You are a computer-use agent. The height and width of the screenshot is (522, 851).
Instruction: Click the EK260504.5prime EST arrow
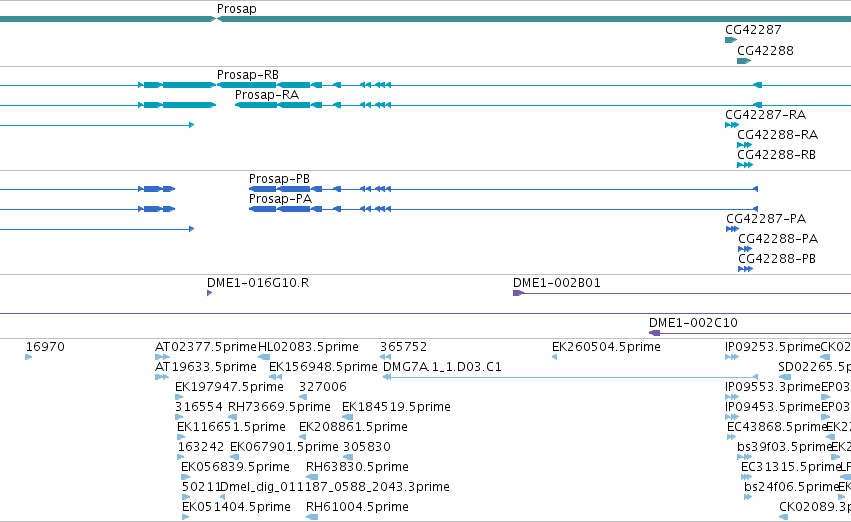tap(554, 357)
